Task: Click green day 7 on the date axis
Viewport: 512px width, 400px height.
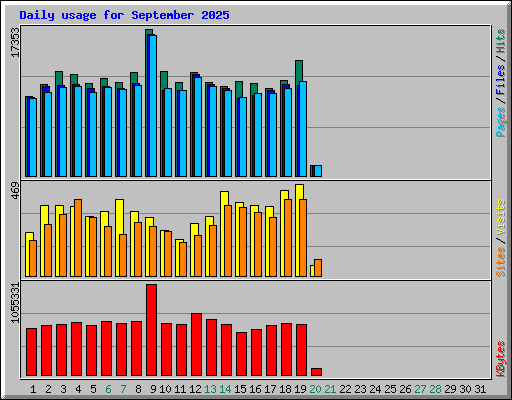Action: coord(123,389)
